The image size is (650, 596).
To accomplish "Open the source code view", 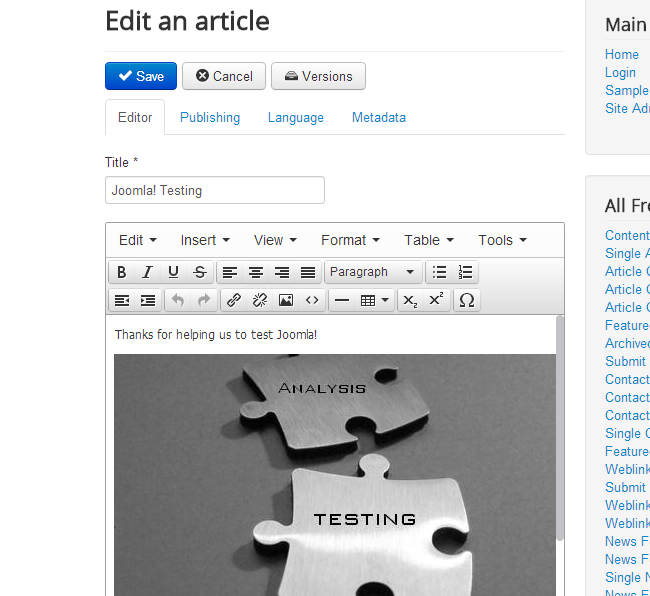I will coord(312,300).
